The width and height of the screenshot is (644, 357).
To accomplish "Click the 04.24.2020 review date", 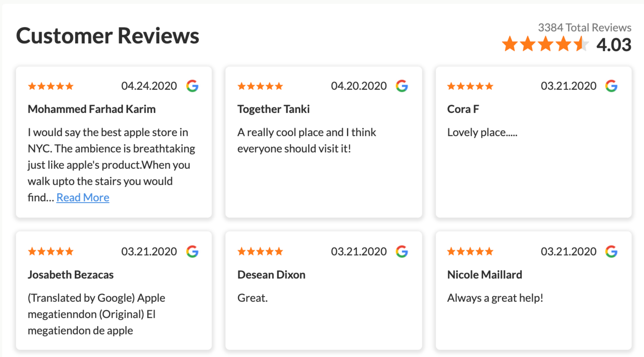I will [149, 86].
